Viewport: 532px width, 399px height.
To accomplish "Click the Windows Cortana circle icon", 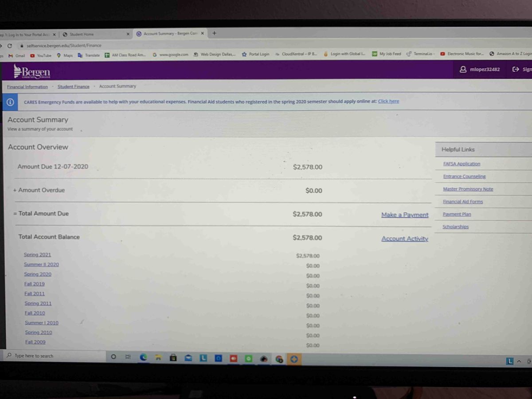I will (x=113, y=356).
